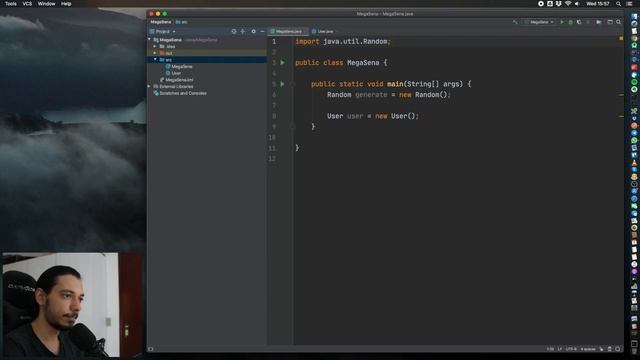Open Notification Center icon in menu bar
This screenshot has width=640, height=360.
point(629,4)
